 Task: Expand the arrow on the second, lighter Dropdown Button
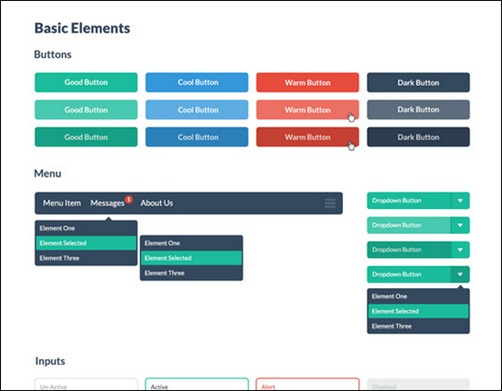[460, 225]
